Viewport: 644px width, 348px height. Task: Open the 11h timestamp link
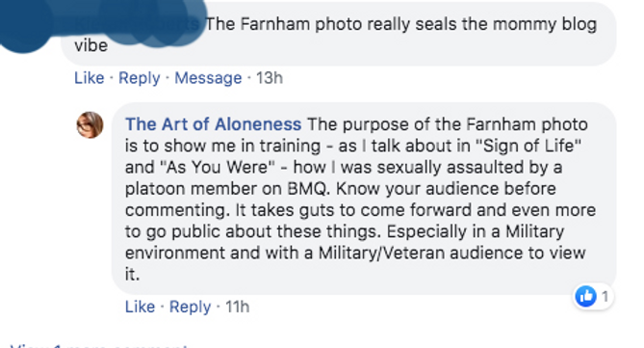pos(238,307)
